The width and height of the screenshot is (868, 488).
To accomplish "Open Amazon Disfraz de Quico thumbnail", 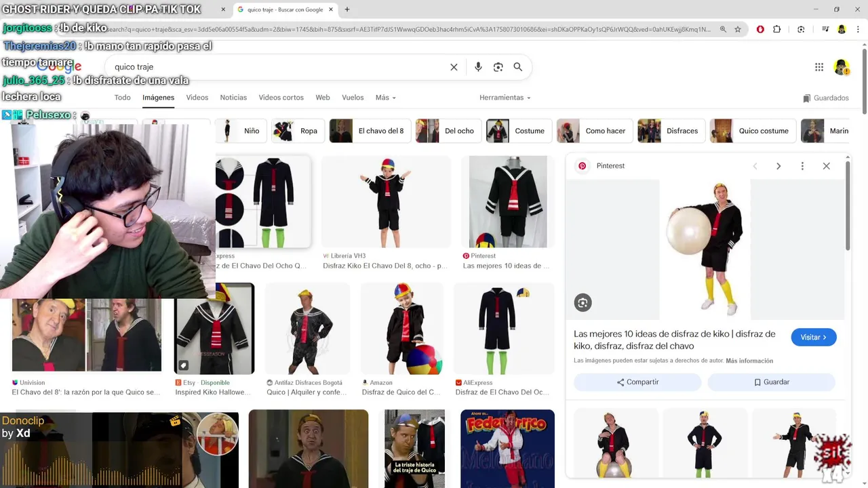I will pos(402,329).
